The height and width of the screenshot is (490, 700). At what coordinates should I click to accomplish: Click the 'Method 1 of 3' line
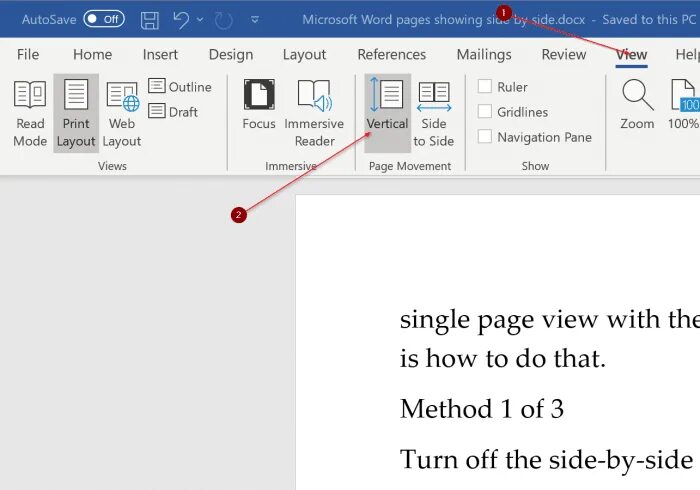pyautogui.click(x=482, y=409)
